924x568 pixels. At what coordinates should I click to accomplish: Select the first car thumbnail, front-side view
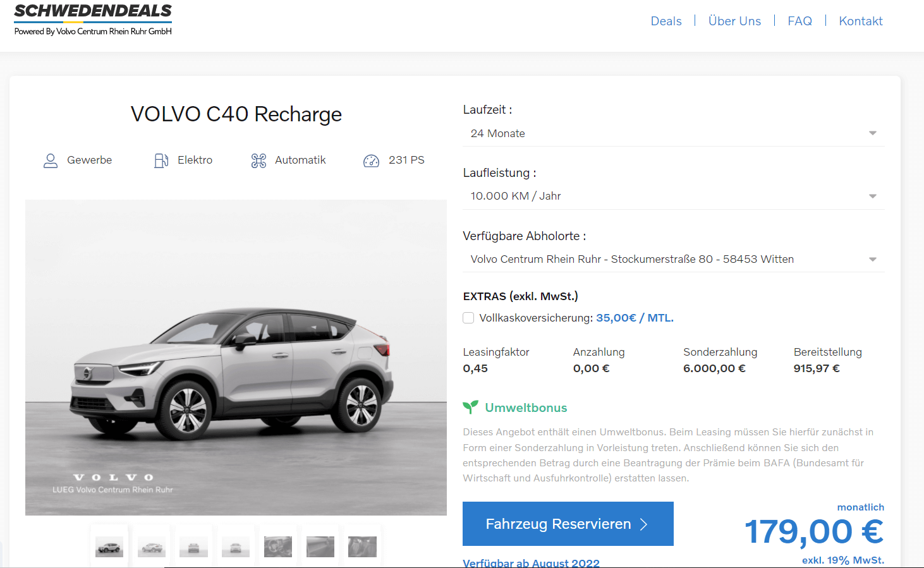click(109, 547)
